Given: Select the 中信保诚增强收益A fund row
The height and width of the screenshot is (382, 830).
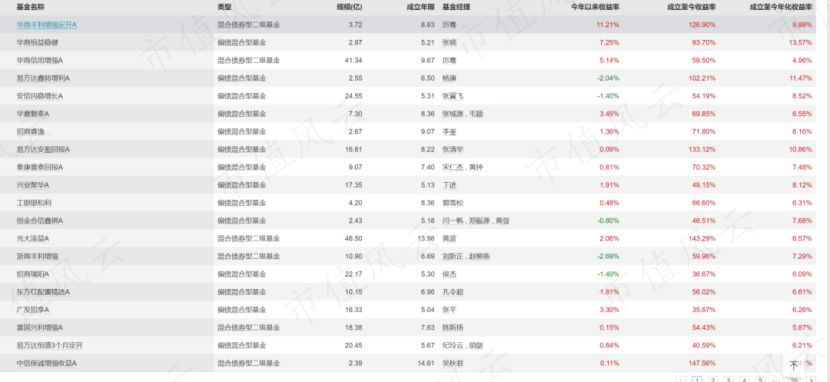Looking at the screenshot, I should coord(408,363).
